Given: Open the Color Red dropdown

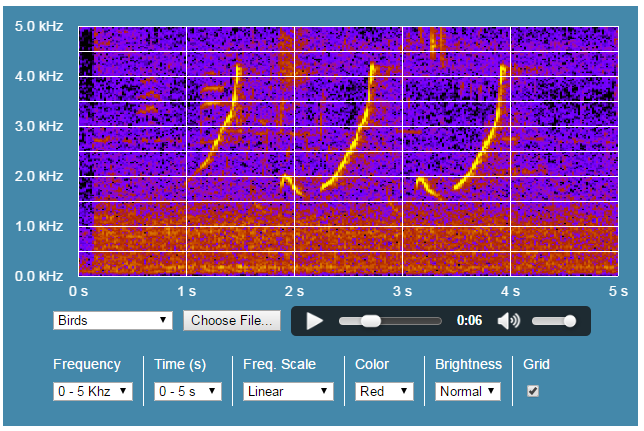Looking at the screenshot, I should pos(384,391).
